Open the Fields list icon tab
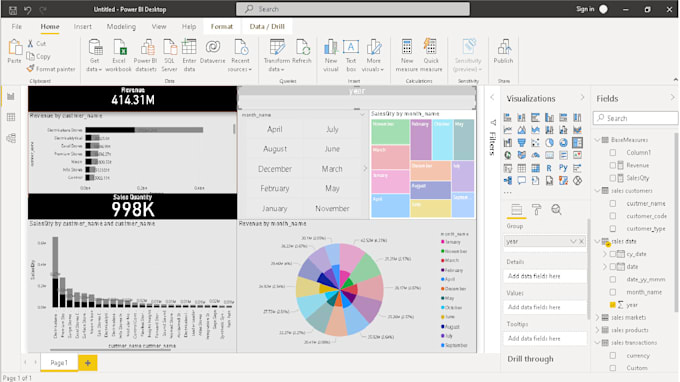Viewport: 680px width, 382px height. coord(517,210)
